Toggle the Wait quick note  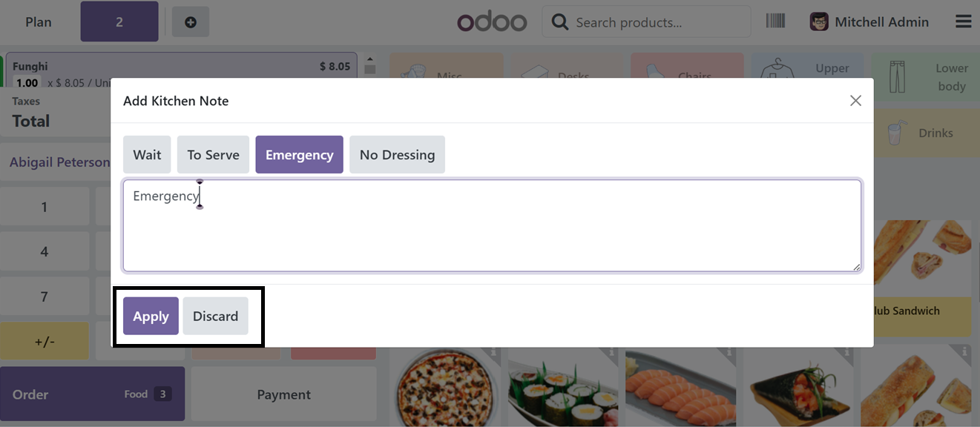point(147,154)
